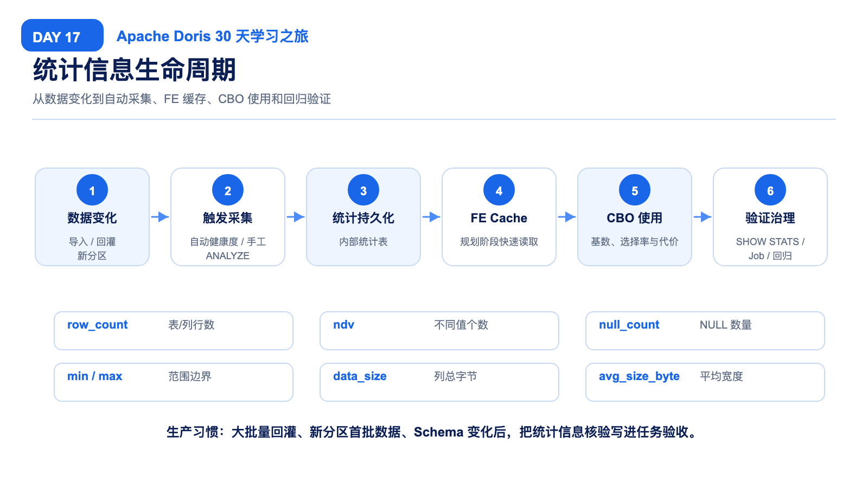This screenshot has width=868, height=488.
Task: Select the FE Cache step title
Action: tap(499, 218)
